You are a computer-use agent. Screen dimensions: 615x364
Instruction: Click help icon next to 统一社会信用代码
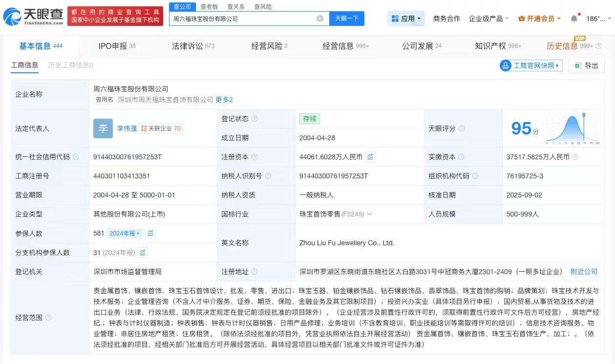pos(76,157)
